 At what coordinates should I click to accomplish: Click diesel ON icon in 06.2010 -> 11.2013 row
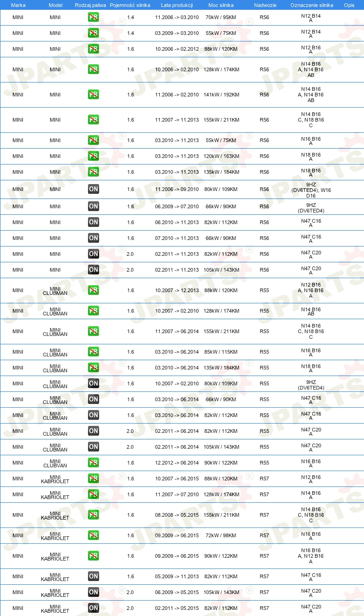pyautogui.click(x=94, y=222)
